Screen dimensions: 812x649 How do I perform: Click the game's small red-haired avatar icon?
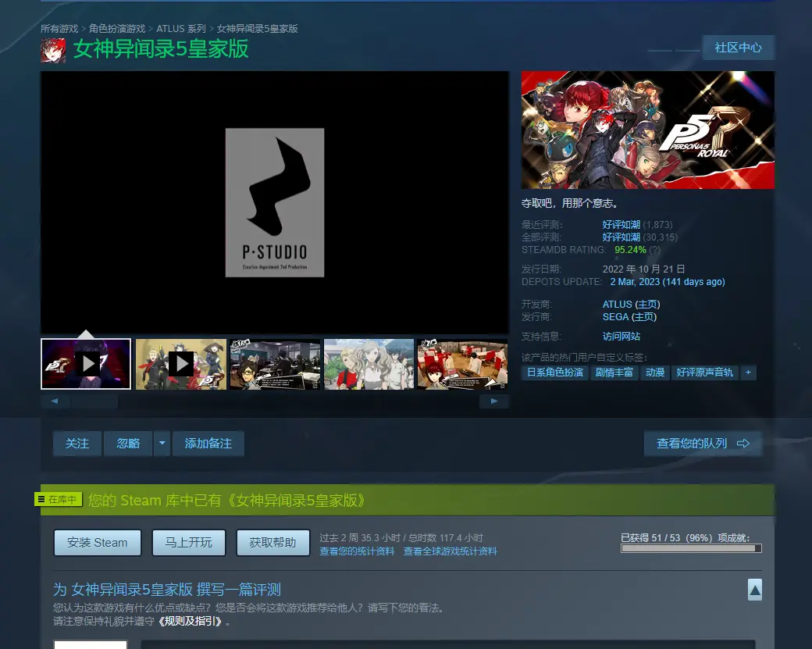tap(53, 50)
